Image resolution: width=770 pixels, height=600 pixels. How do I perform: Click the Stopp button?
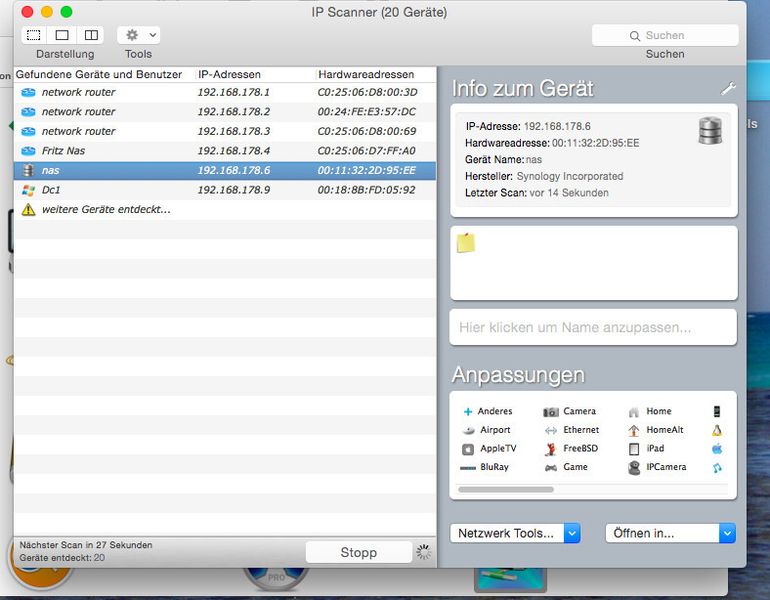[x=358, y=552]
